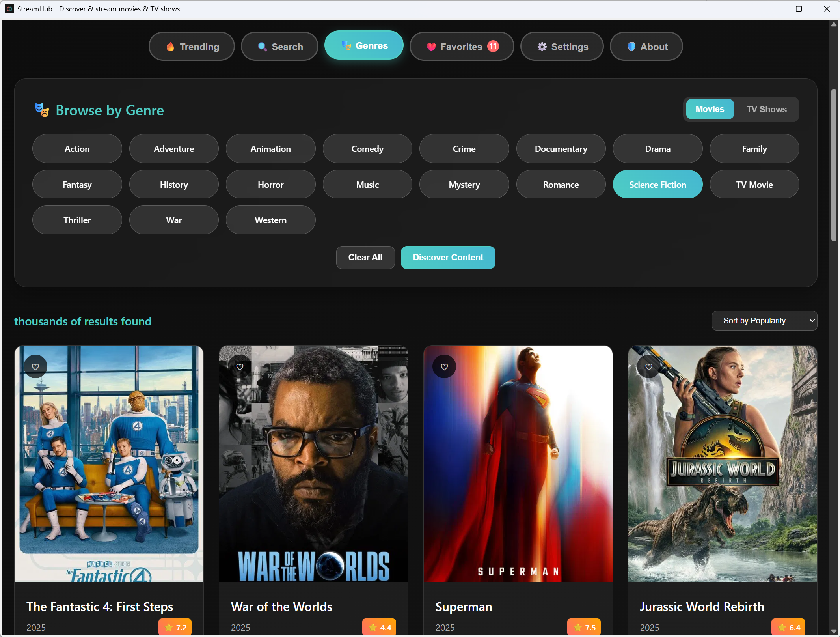Toggle the Horror genre filter

click(271, 185)
